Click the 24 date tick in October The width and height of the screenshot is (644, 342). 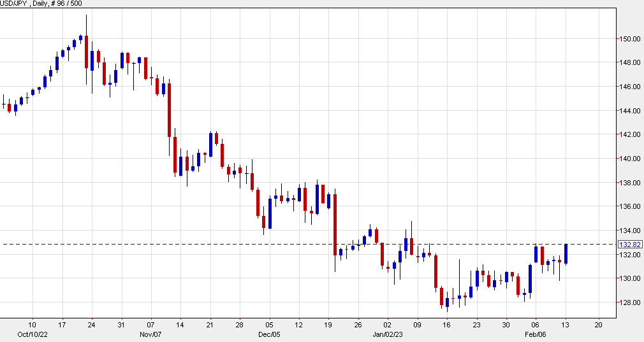[x=92, y=325]
